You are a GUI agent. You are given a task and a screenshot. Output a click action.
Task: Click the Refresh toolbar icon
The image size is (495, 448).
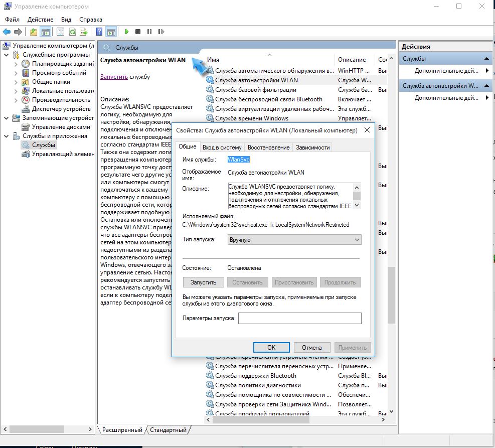72,32
